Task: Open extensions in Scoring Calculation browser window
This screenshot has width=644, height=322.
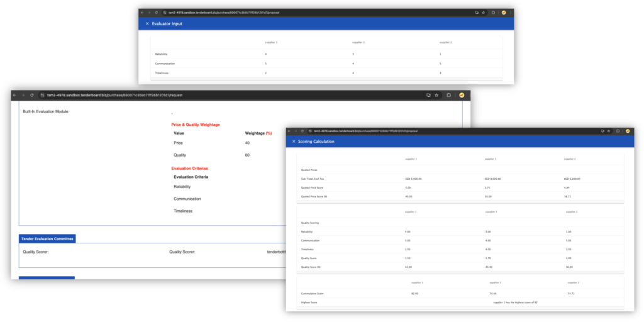Action: (618, 131)
